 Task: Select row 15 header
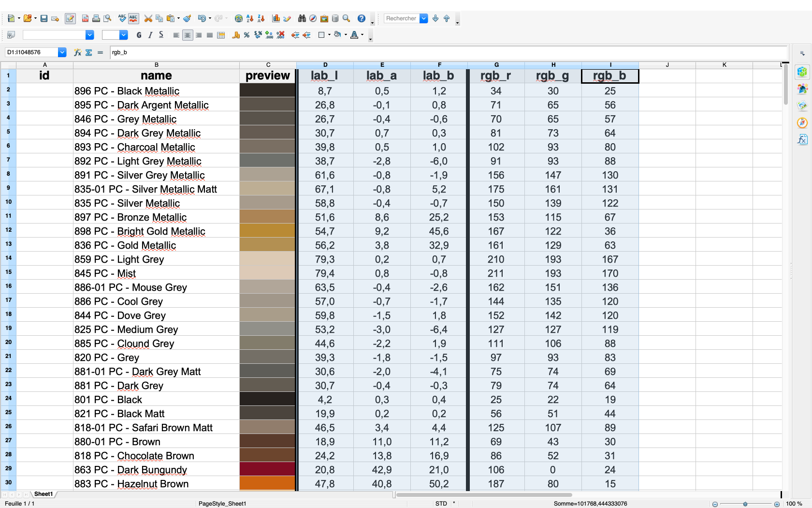pyautogui.click(x=8, y=272)
